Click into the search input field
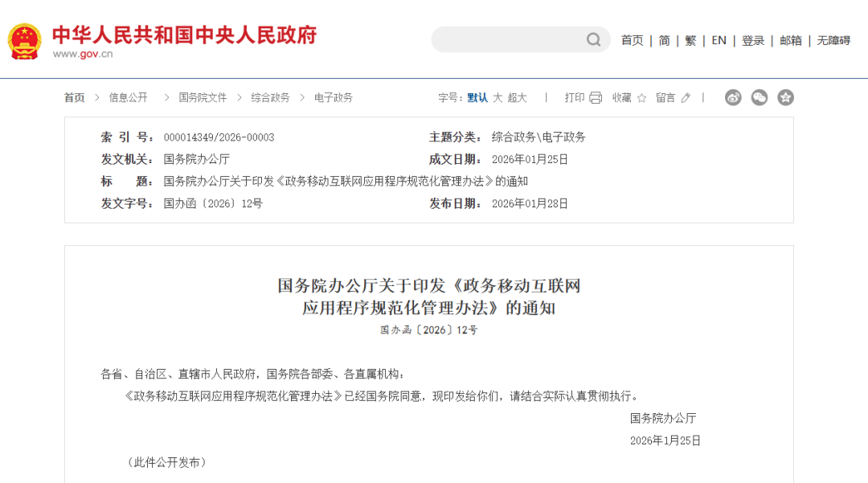The image size is (868, 483). click(x=506, y=39)
